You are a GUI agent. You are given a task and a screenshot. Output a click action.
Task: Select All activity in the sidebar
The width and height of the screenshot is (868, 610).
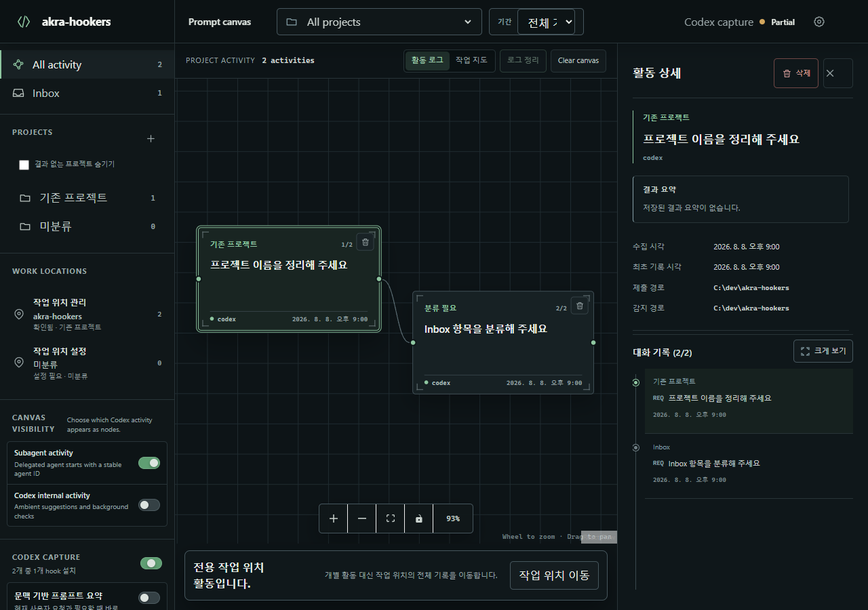tap(87, 64)
